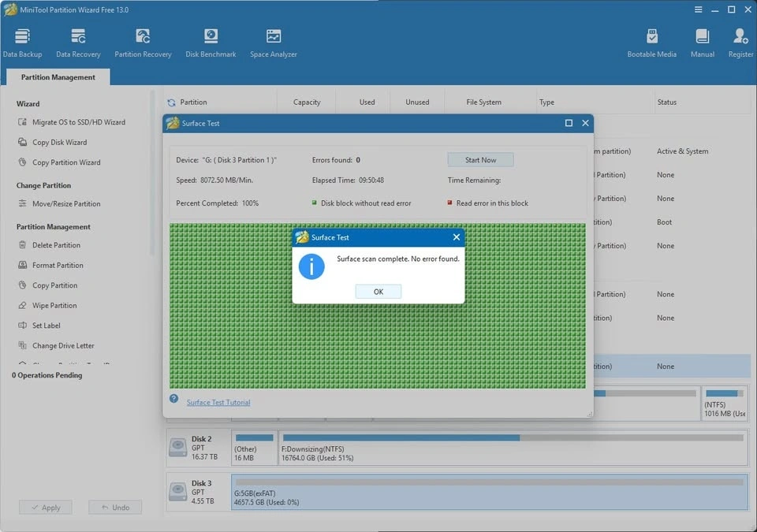Launch Partition Recovery from toolbar
757x532 pixels.
point(143,43)
